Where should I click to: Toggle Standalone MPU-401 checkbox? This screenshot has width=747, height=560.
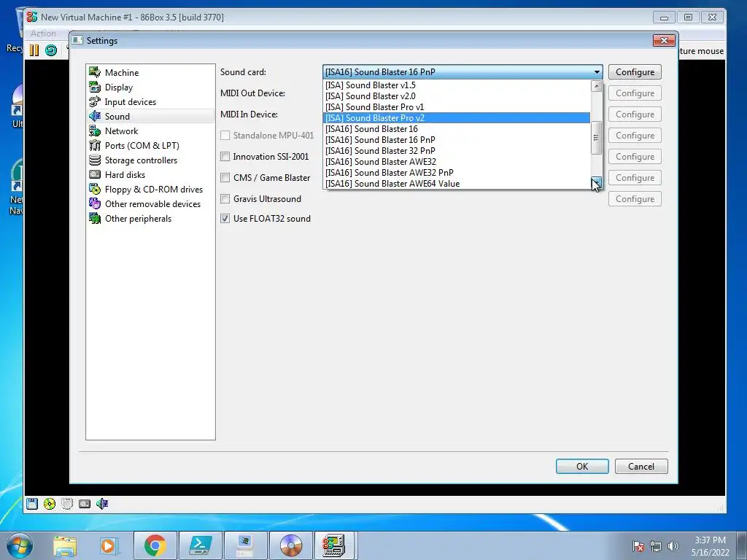(x=225, y=135)
